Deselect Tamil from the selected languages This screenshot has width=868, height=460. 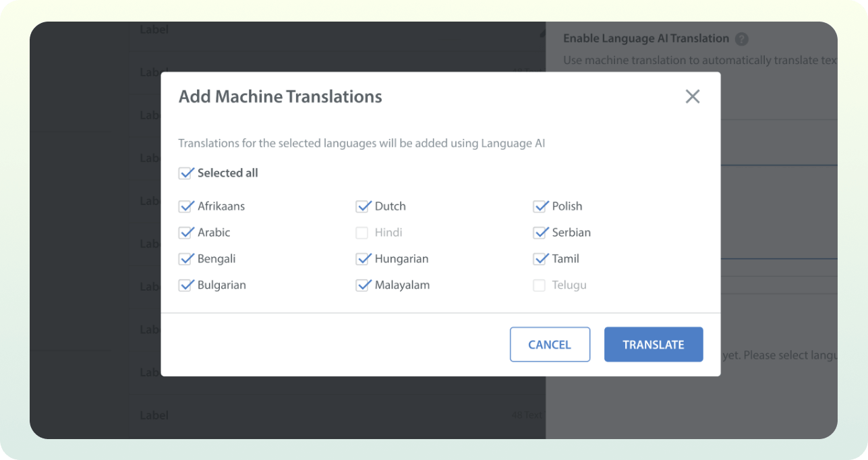coord(541,259)
